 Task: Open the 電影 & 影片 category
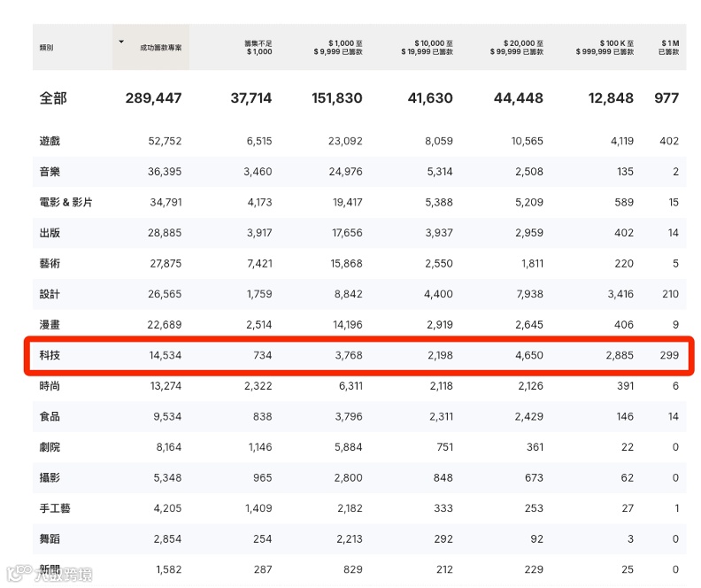pyautogui.click(x=65, y=203)
